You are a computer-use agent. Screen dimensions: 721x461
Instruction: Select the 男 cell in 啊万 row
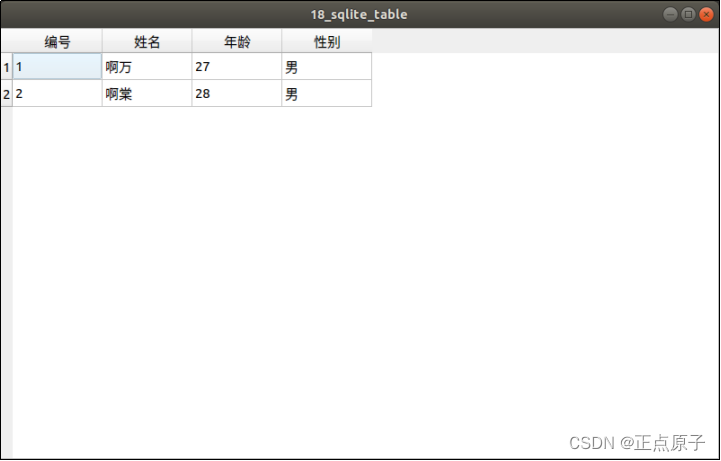pyautogui.click(x=326, y=67)
